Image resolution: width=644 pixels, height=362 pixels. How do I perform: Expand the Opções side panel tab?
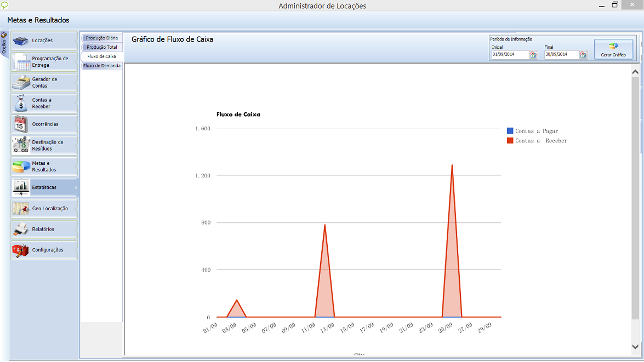pyautogui.click(x=4, y=44)
